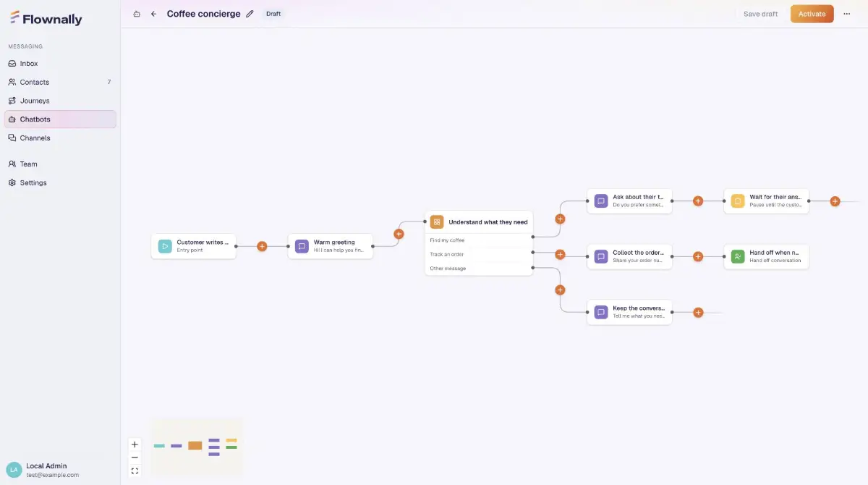Click the Flownally logo

(46, 19)
